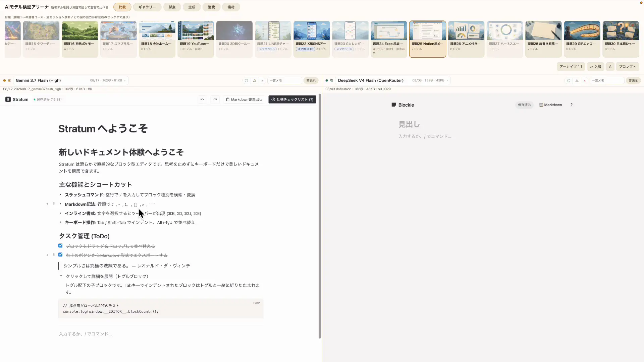Select 課題25 Notion風メ thumbnail card

coord(428,39)
